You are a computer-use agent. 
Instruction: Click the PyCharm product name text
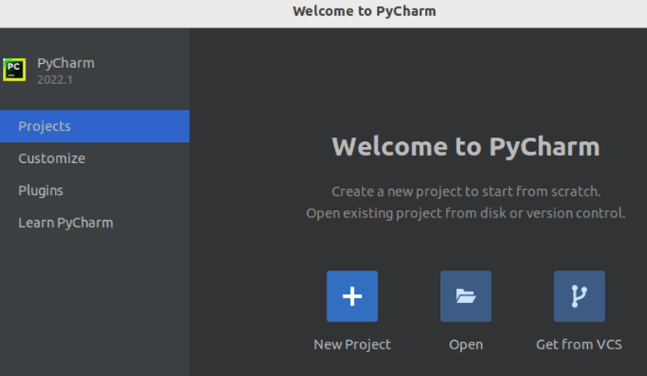tap(66, 63)
